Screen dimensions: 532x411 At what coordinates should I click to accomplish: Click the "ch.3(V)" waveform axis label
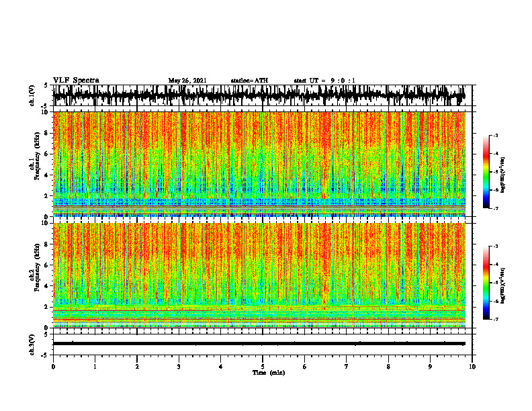[x=32, y=345]
